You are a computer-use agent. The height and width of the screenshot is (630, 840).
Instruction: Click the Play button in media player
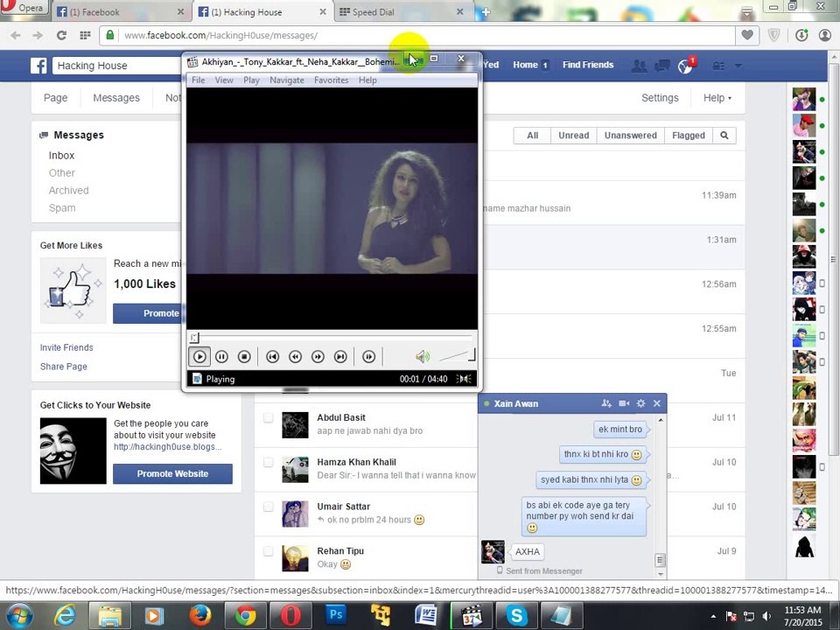199,357
